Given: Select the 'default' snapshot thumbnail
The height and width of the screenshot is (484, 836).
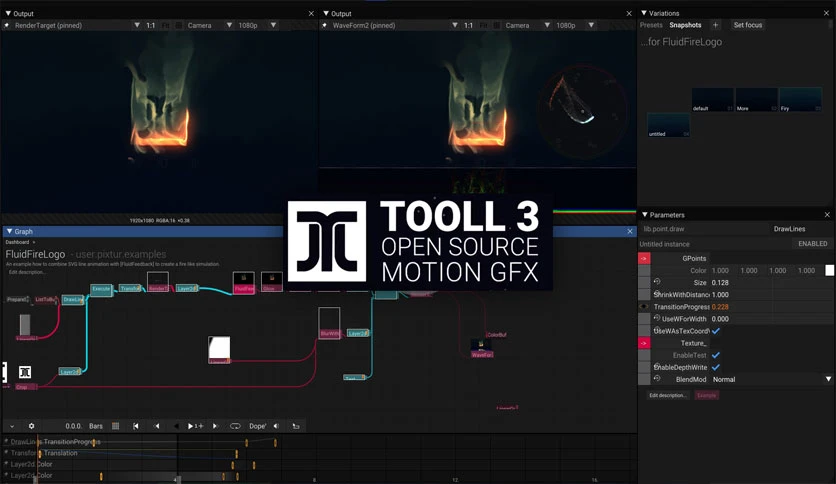Looking at the screenshot, I should 712,100.
